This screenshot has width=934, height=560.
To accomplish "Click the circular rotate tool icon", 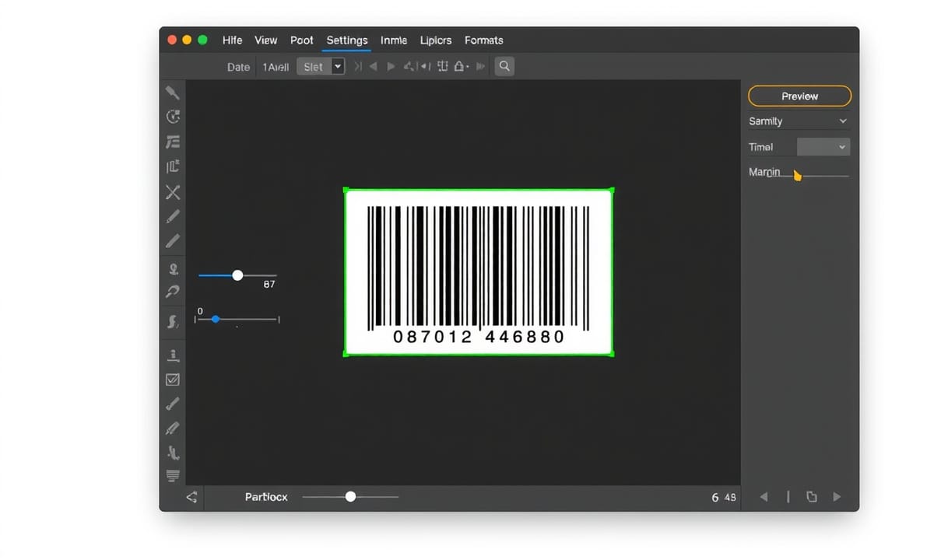I will [x=173, y=117].
